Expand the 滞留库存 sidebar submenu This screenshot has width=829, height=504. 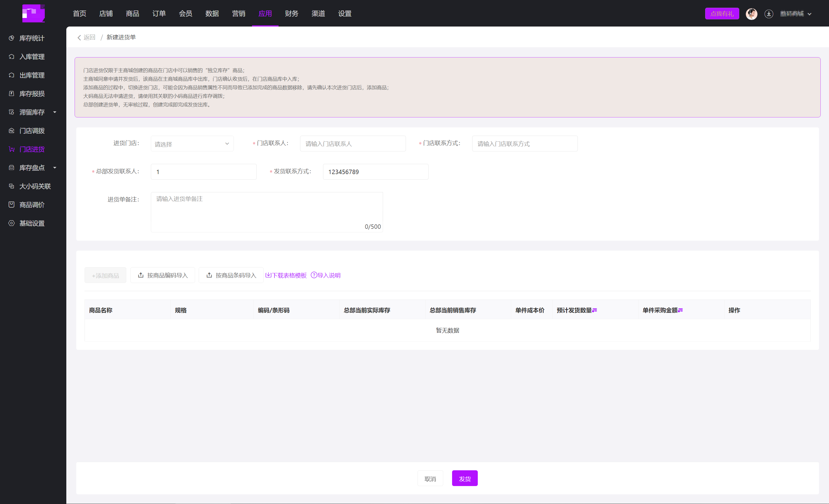(x=54, y=112)
